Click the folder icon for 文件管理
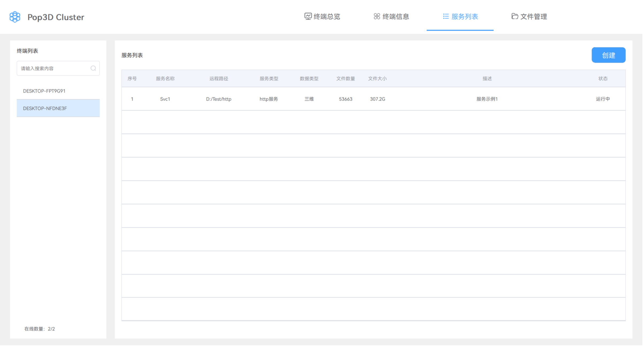 pyautogui.click(x=514, y=16)
